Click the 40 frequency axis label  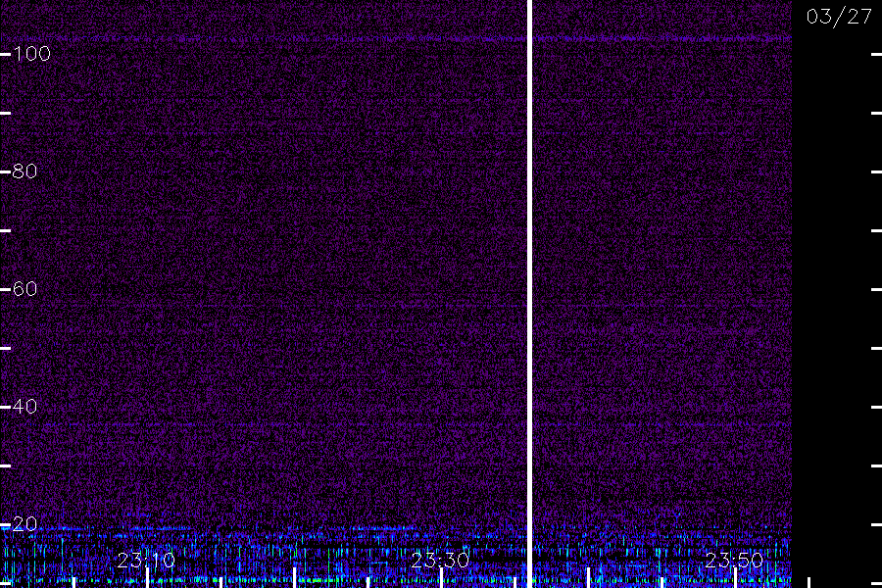24,407
